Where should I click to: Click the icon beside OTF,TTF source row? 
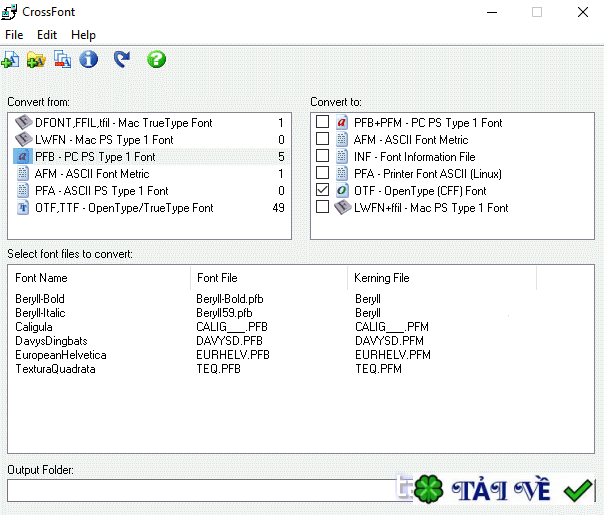pos(23,208)
